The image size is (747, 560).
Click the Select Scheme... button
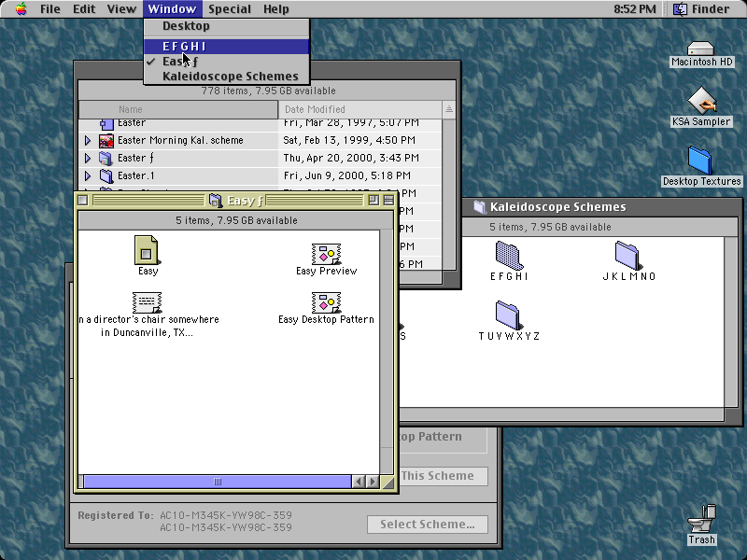[428, 525]
